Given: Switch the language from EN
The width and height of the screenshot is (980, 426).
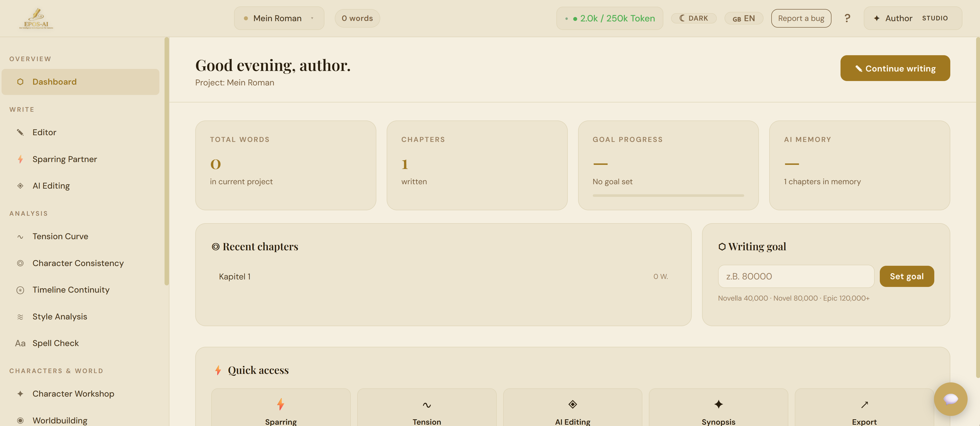Looking at the screenshot, I should click(x=743, y=18).
